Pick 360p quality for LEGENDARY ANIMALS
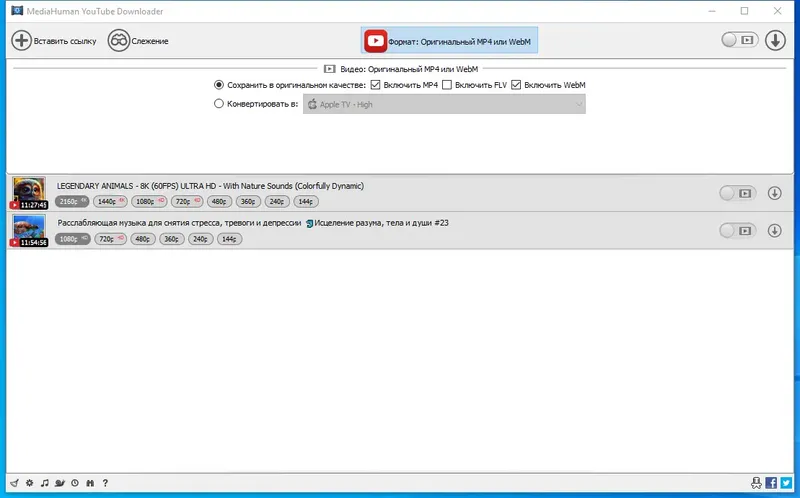Image resolution: width=800 pixels, height=498 pixels. click(x=248, y=202)
